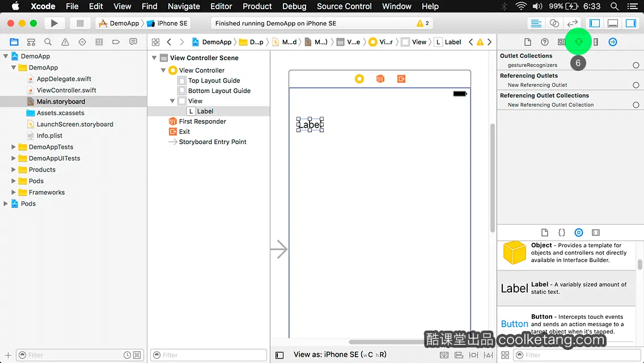
Task: Expand the Pods project at bottom
Action: click(5, 204)
